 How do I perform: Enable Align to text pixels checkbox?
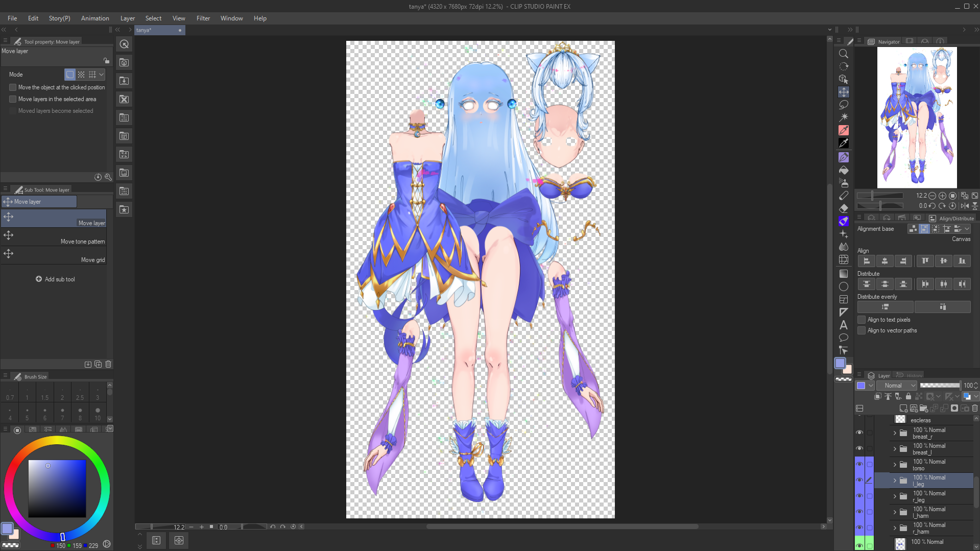click(862, 320)
